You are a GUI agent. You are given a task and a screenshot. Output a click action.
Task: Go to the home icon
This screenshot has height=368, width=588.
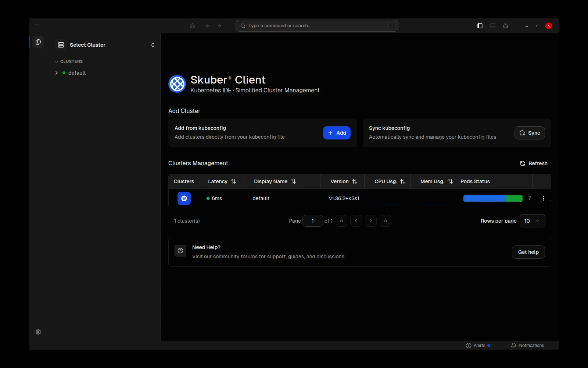[x=193, y=26]
